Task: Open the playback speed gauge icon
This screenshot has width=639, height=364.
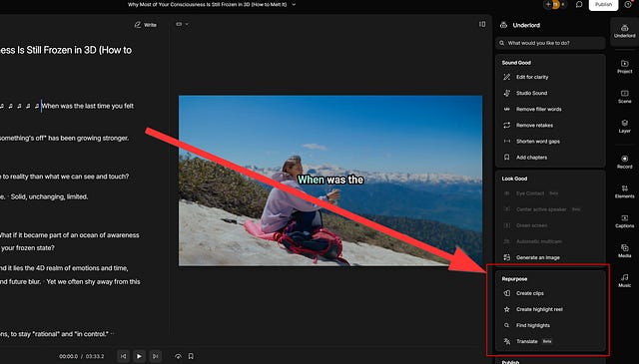Action: [178, 356]
